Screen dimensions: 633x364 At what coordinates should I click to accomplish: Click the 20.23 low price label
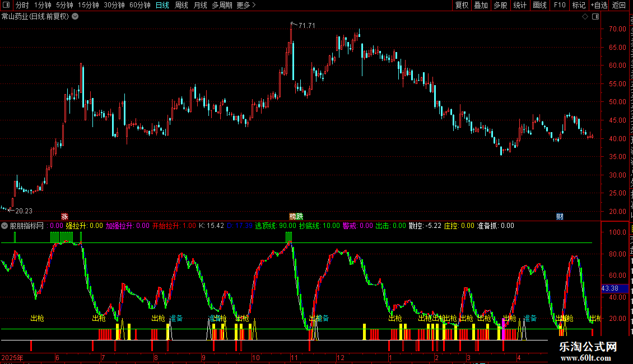coord(24,211)
